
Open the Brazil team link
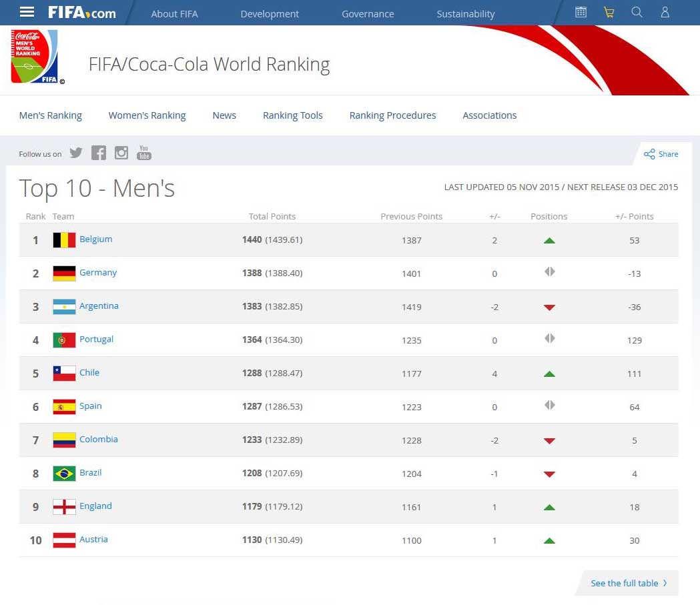click(x=91, y=472)
